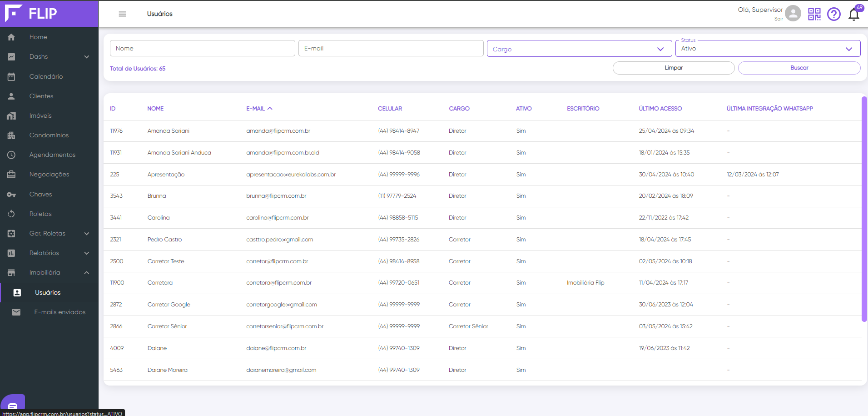
Task: Expand the Dashs submenu chevron
Action: (x=87, y=57)
